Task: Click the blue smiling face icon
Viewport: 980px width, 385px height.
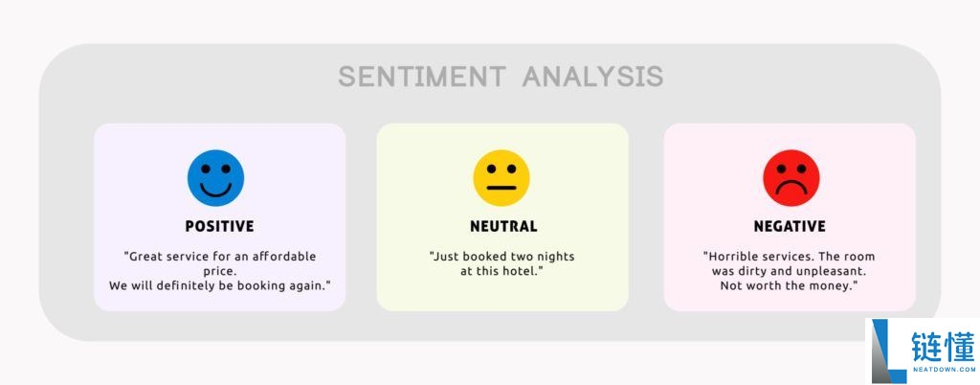Action: coord(215,178)
